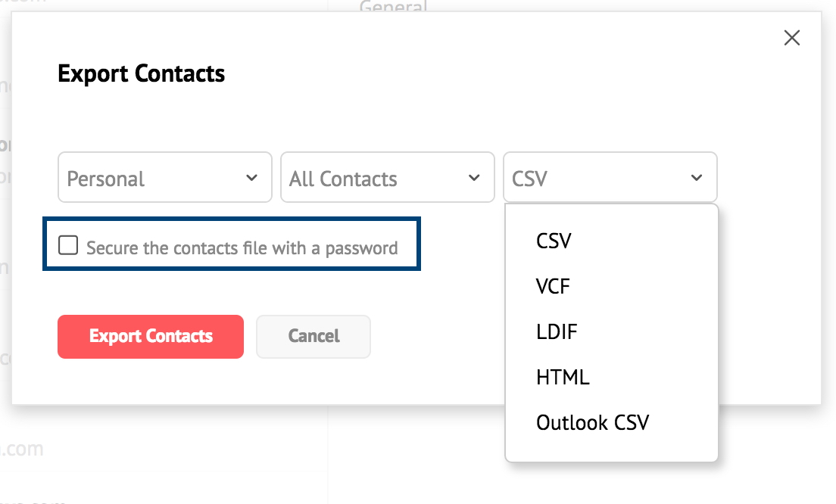Collapse the CSV format dropdown
Viewport: 836px width, 504px height.
pos(610,178)
